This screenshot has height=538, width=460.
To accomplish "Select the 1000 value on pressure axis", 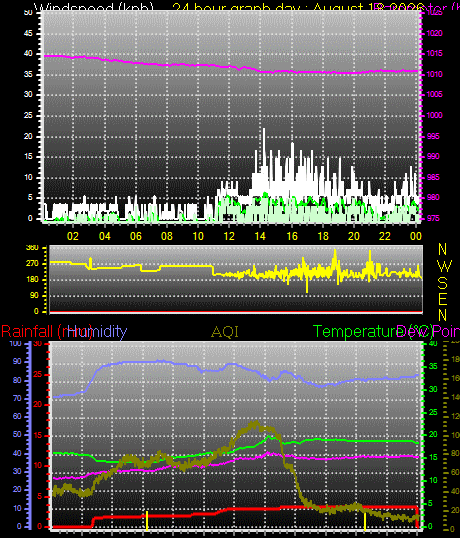I will pos(434,115).
